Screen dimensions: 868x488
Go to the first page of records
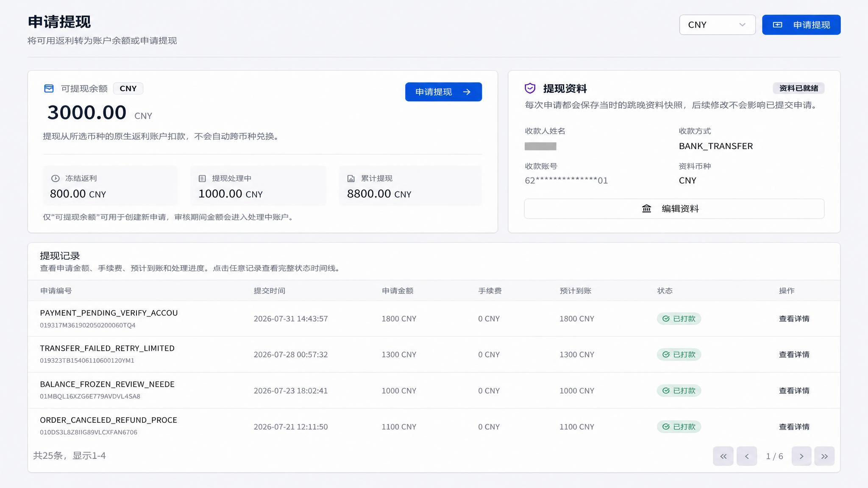pyautogui.click(x=723, y=456)
